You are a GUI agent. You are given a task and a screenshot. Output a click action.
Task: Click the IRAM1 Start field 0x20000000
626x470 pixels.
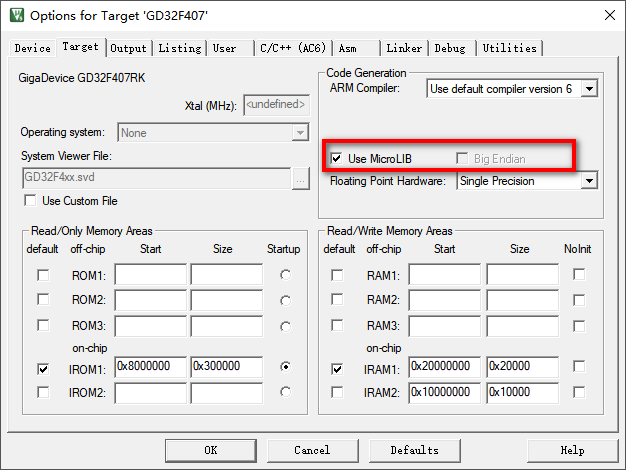point(445,367)
